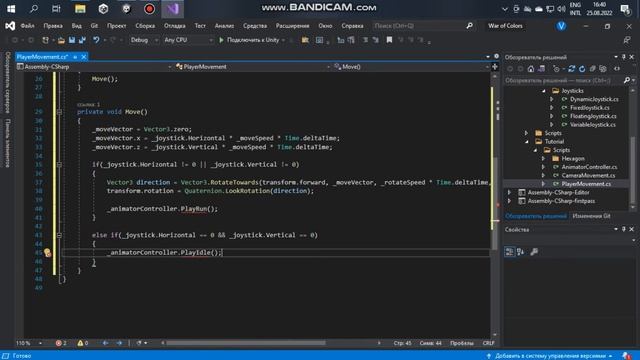Toggle Alphabetical sort in Properties panel
The width and height of the screenshot is (640, 360).
[520, 252]
